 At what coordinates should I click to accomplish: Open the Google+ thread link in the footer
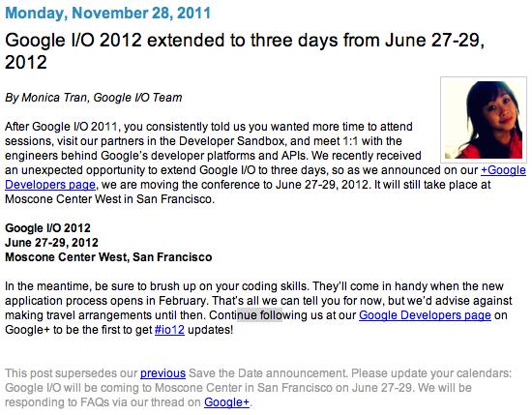(x=226, y=402)
